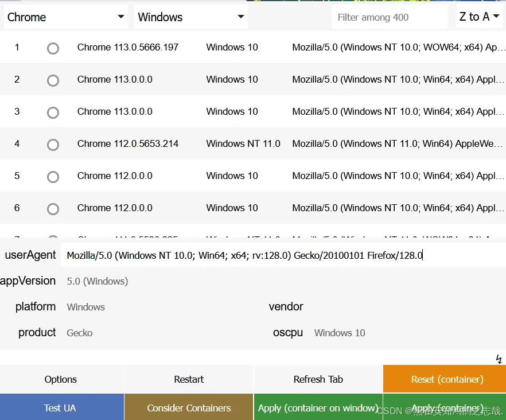Click Chrome 112.0.5653.214 browser name
506x420 pixels.
(128, 143)
